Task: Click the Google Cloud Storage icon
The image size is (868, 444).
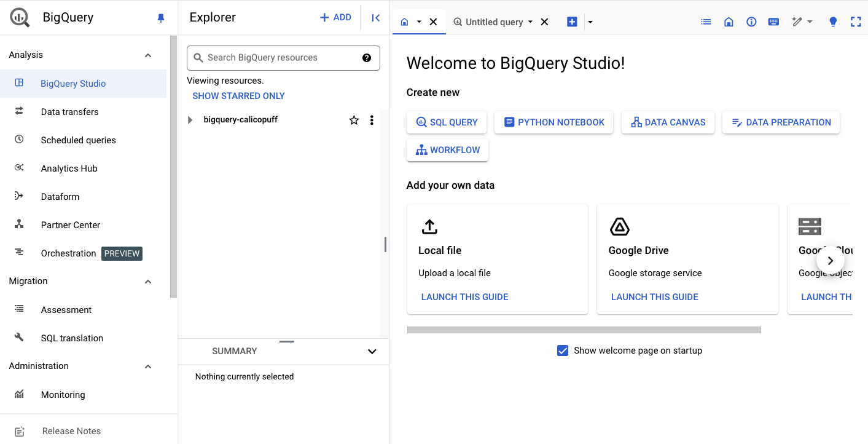Action: [x=810, y=226]
